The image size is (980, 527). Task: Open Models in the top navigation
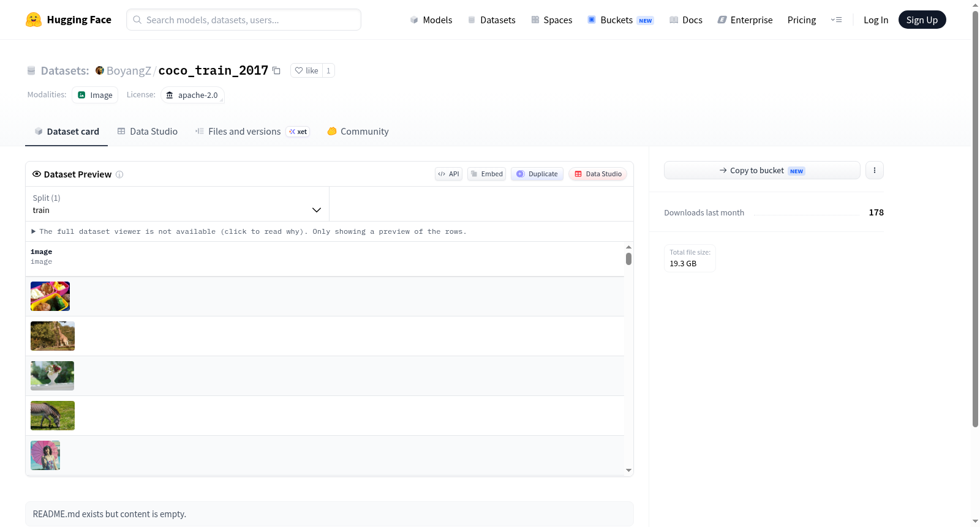pos(431,20)
